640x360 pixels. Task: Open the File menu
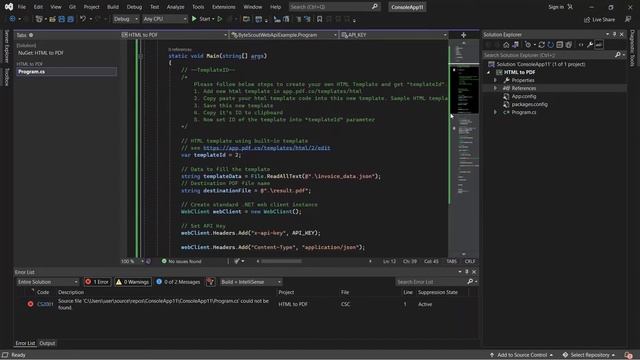22,7
